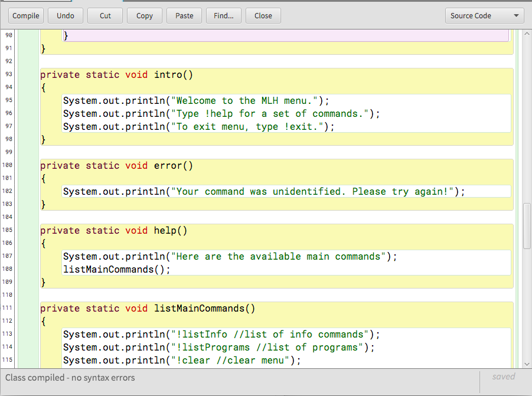Screen dimensions: 532x396
Task: Click the "error()" method name
Action: (x=174, y=165)
